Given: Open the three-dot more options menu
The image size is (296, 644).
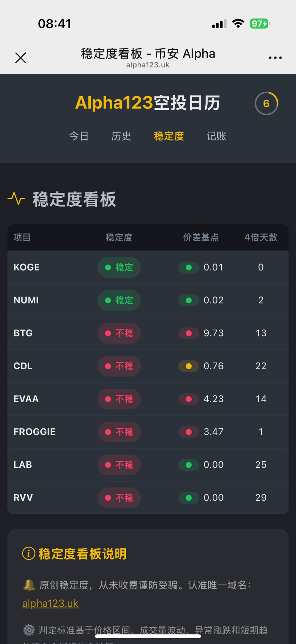Looking at the screenshot, I should [x=275, y=58].
